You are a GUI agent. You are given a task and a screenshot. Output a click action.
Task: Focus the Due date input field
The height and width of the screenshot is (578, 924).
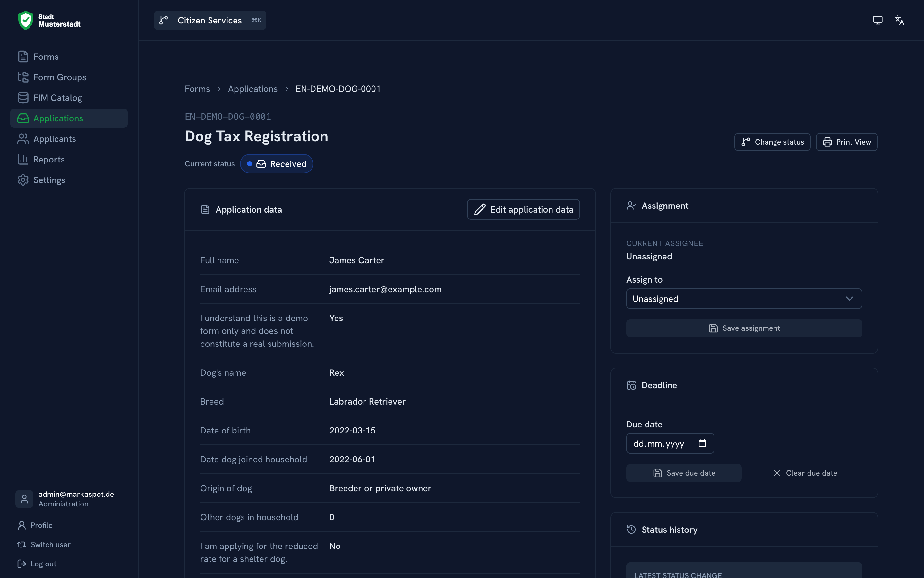670,443
